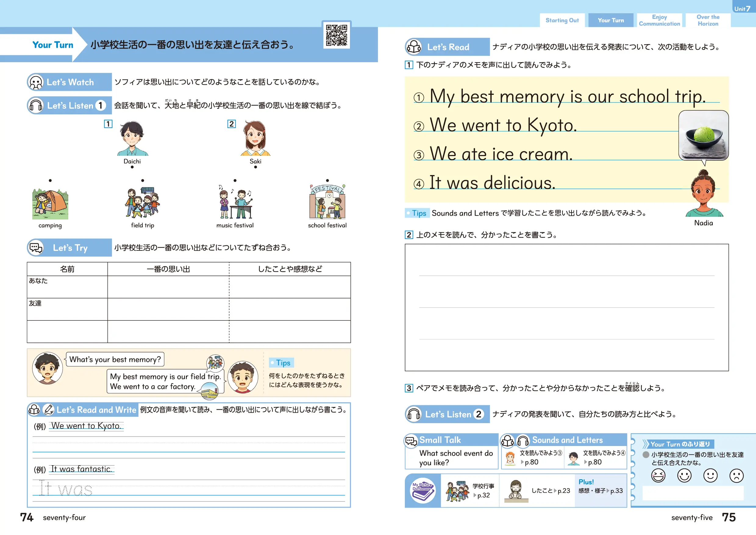The image size is (756, 535).
Task: Click the pencil icon in Let's Read and Write
Action: [x=49, y=409]
